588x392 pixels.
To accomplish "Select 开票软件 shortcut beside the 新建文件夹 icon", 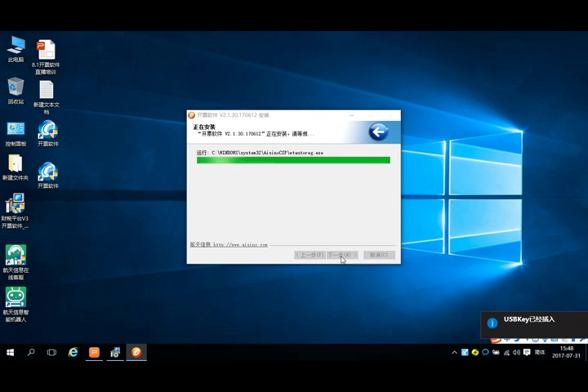I will pos(48,175).
